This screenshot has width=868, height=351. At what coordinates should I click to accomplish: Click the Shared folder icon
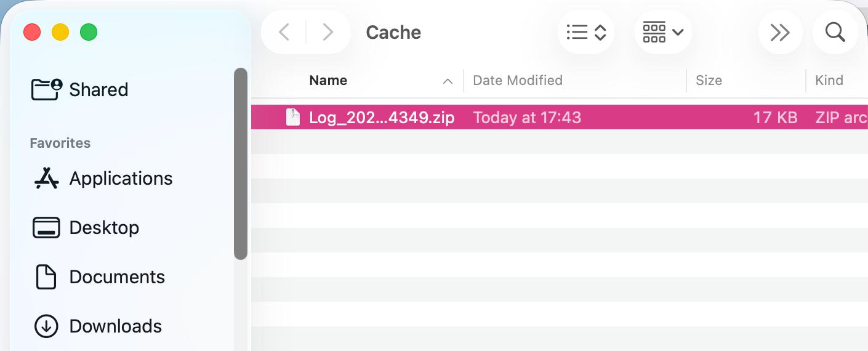(x=47, y=89)
